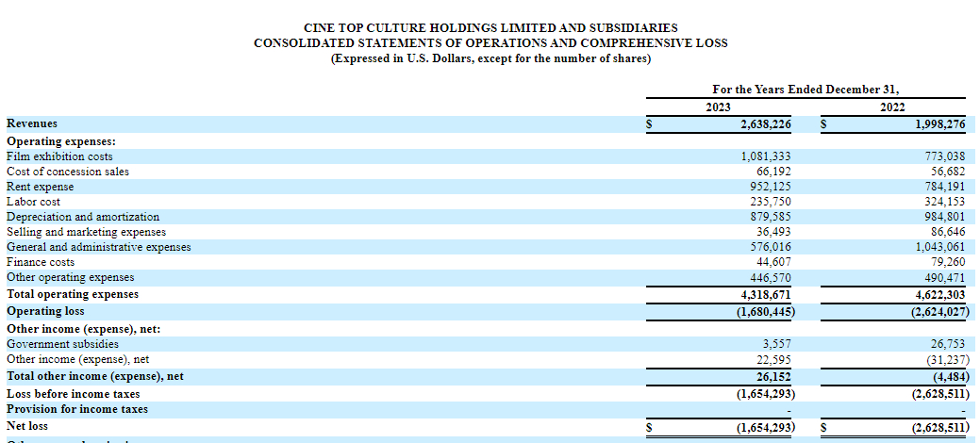Select the value 773,038
This screenshot has height=443, width=980.
pyautogui.click(x=944, y=156)
